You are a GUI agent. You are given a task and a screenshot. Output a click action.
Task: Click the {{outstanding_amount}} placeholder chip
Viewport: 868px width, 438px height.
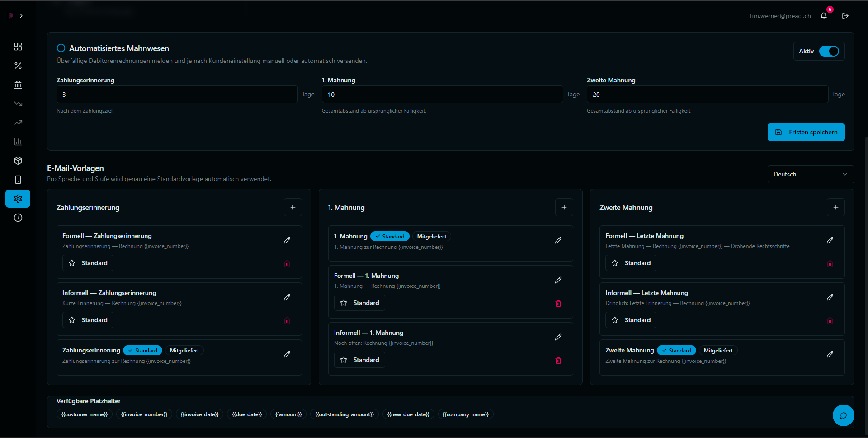344,414
